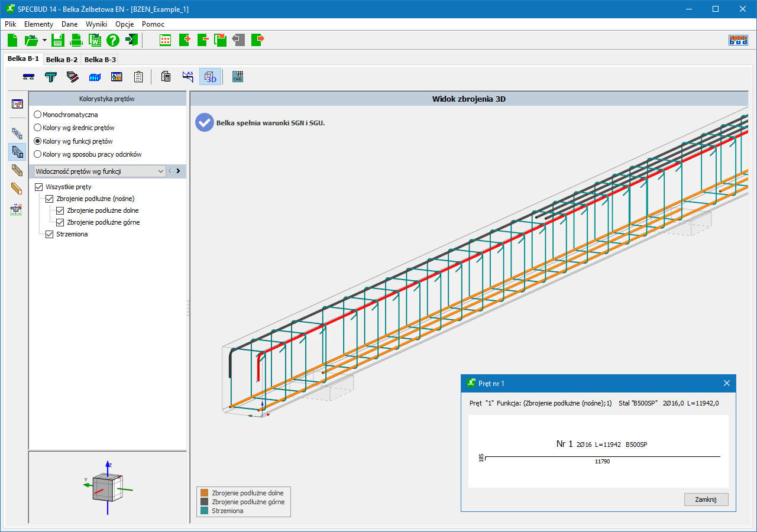Open the arrow beside the open-folder icon

tap(44, 40)
